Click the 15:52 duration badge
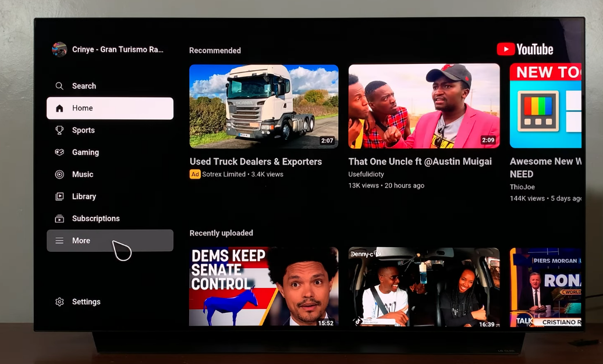This screenshot has width=603, height=364. pyautogui.click(x=326, y=323)
